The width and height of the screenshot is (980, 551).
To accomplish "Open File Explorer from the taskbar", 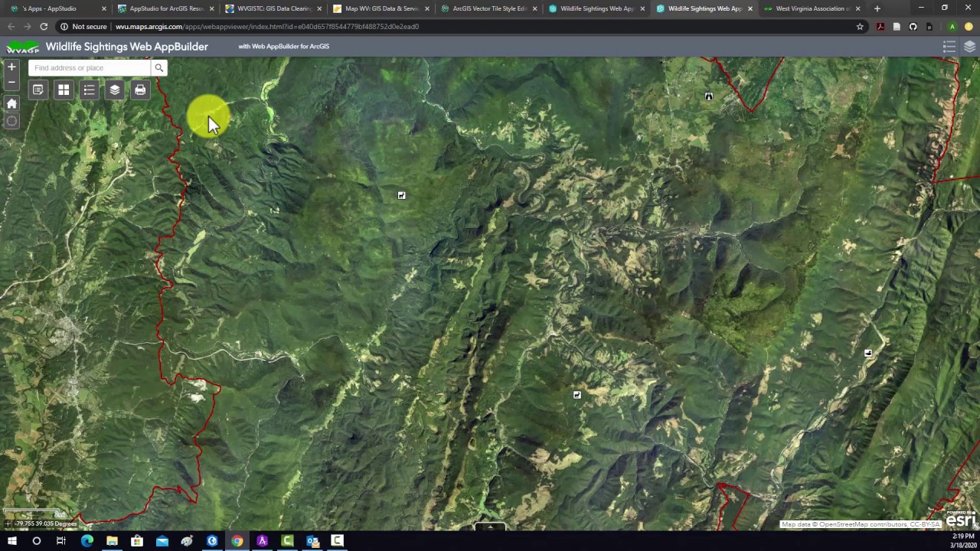I will (x=112, y=541).
